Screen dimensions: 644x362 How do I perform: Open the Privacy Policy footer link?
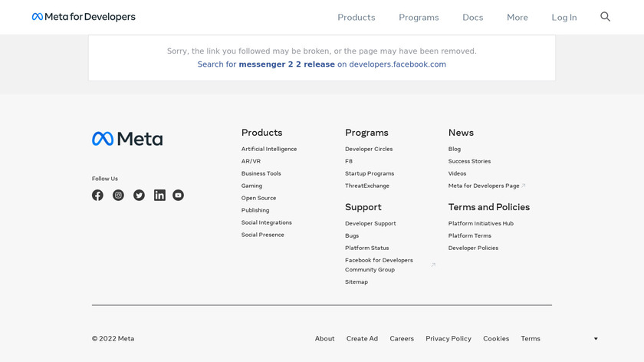click(449, 338)
